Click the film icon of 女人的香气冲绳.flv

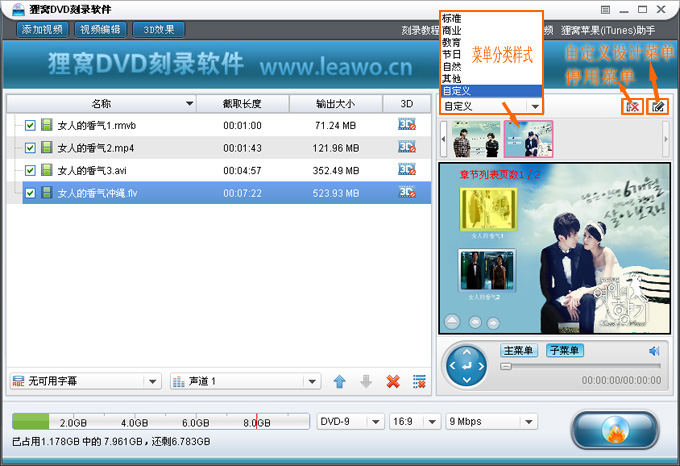tap(46, 193)
